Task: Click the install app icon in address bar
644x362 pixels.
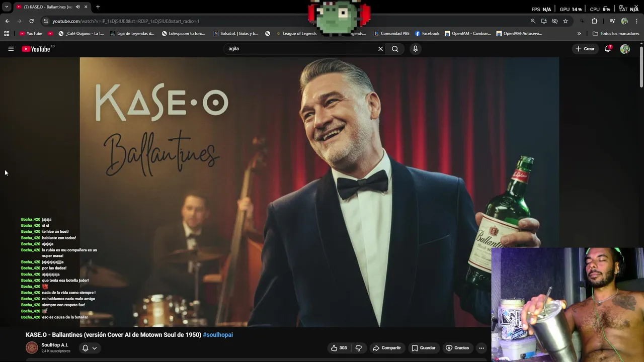Action: click(544, 21)
